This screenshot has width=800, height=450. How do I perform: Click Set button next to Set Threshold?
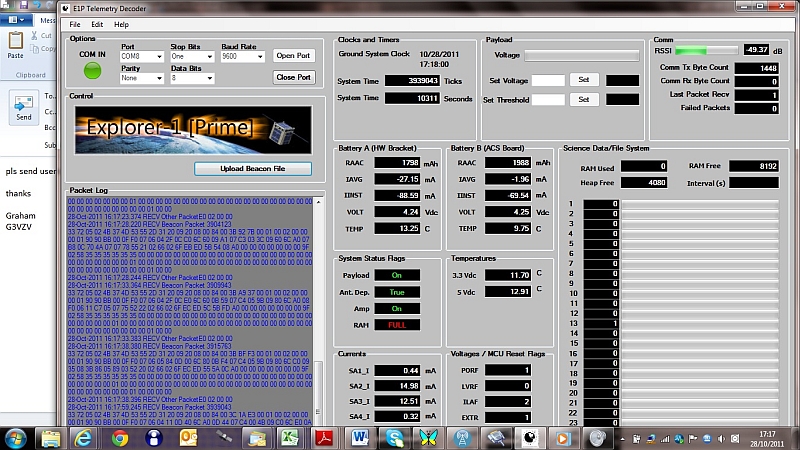(x=584, y=99)
